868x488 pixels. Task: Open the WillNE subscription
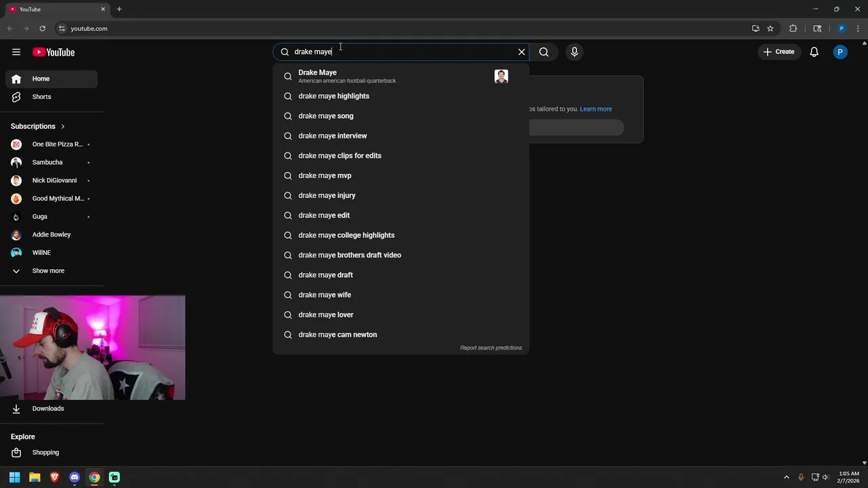tap(52, 253)
